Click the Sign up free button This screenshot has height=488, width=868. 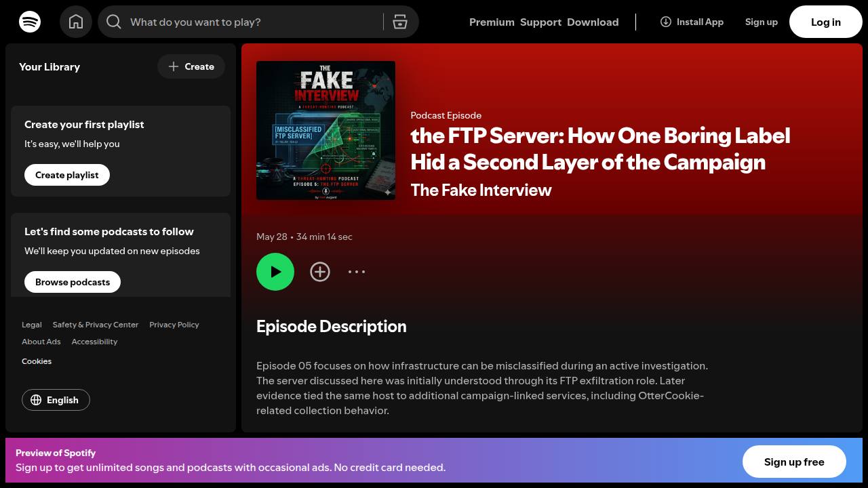coord(794,462)
